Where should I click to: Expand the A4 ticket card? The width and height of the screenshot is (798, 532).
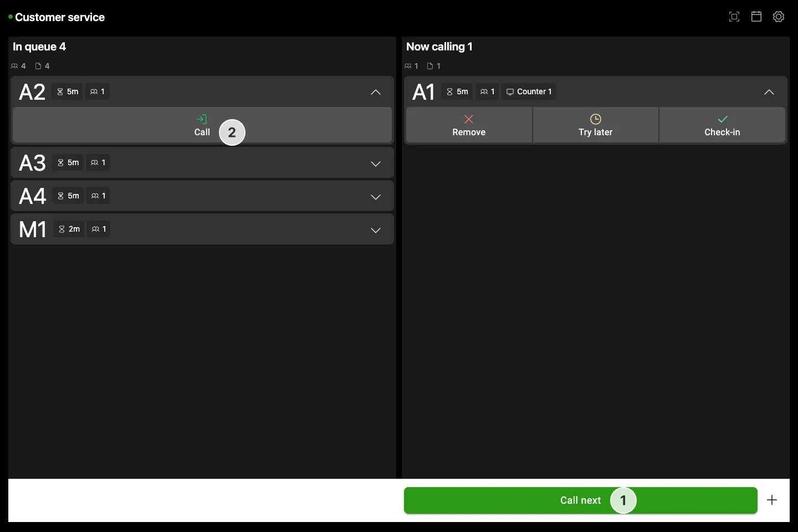[376, 197]
